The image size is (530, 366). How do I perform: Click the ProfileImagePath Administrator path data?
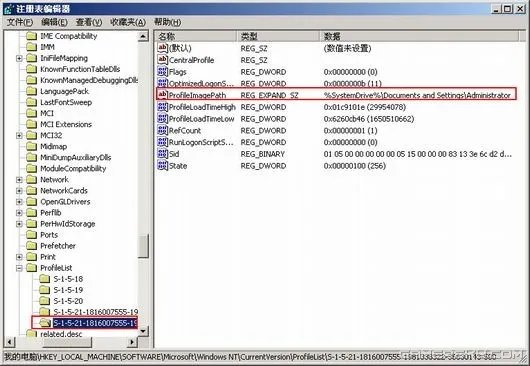417,95
